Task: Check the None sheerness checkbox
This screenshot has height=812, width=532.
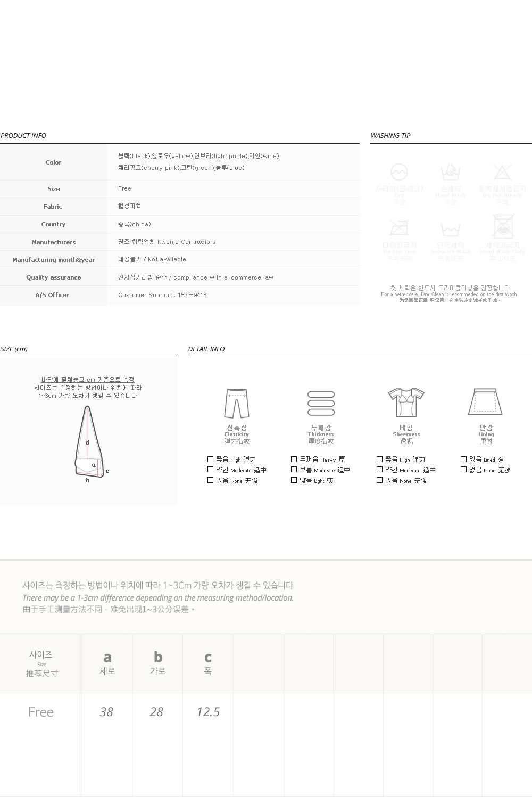Action: [x=379, y=480]
